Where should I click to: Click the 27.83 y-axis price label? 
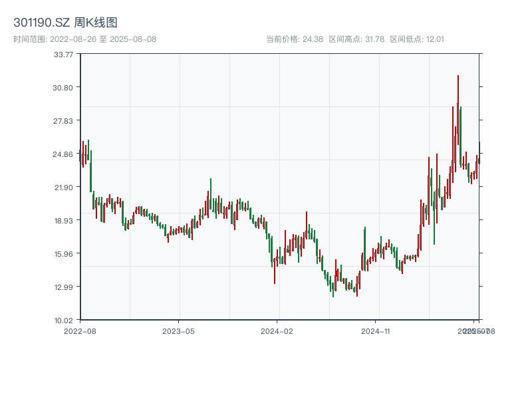(x=63, y=121)
